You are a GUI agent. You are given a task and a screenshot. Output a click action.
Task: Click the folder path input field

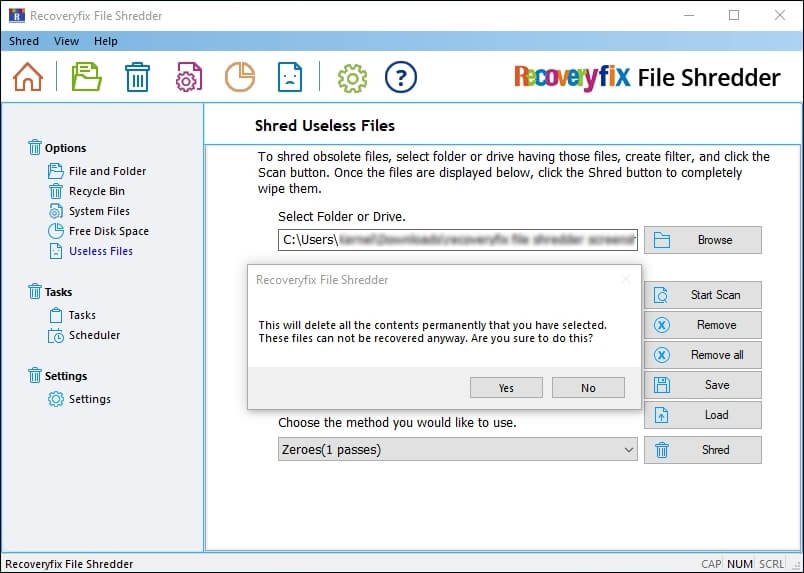coord(457,240)
